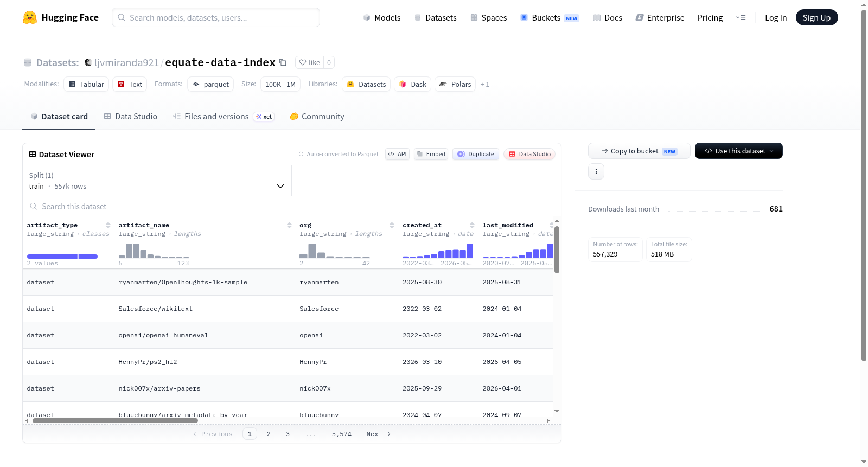Go to page 3 of the dataset

tap(288, 434)
